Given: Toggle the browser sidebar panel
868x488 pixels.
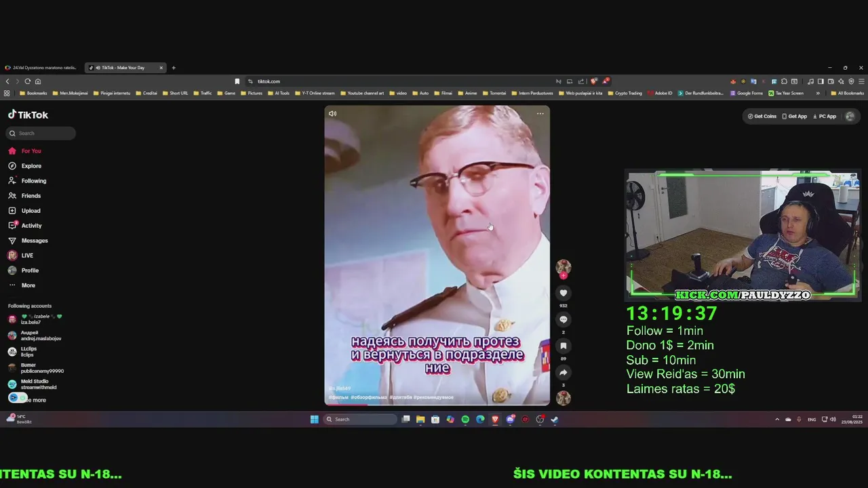Looking at the screenshot, I should pyautogui.click(x=821, y=81).
